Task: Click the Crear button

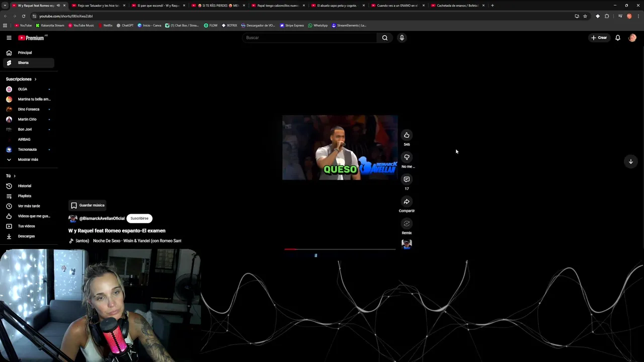Action: tap(599, 38)
